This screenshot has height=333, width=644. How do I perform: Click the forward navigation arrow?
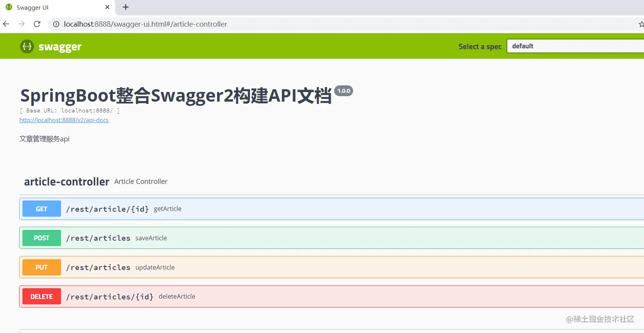[x=21, y=24]
